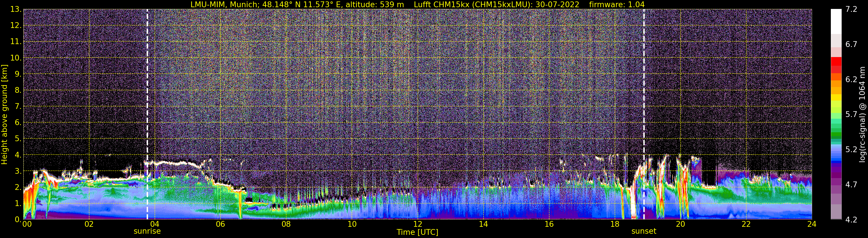Click the colorbar tick value 5.2
This screenshot has height=238, width=868.
(x=851, y=150)
